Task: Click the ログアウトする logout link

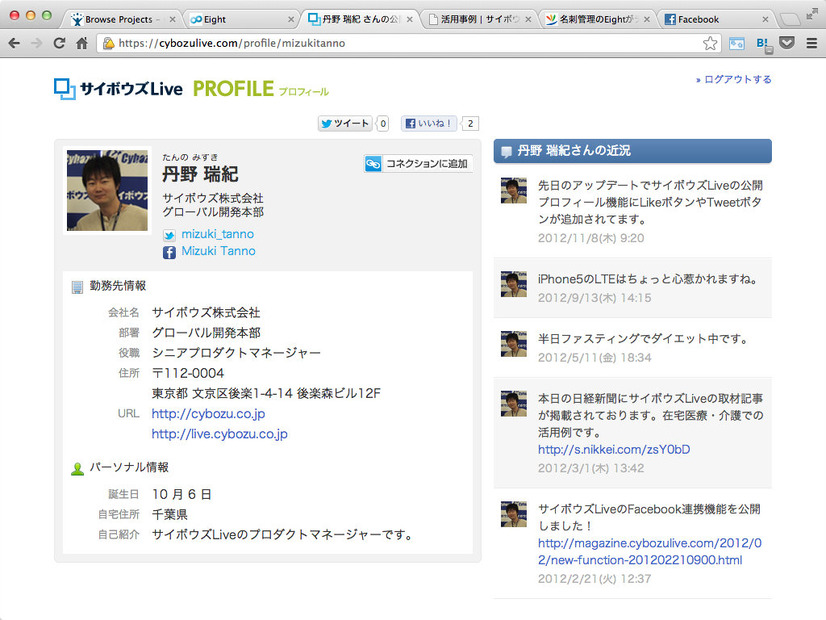Action: click(x=737, y=80)
